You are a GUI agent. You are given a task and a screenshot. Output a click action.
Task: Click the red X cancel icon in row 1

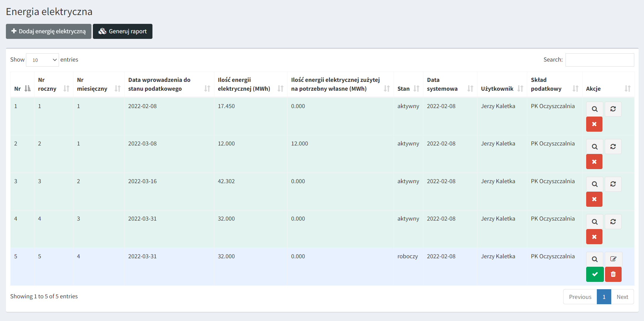[594, 124]
